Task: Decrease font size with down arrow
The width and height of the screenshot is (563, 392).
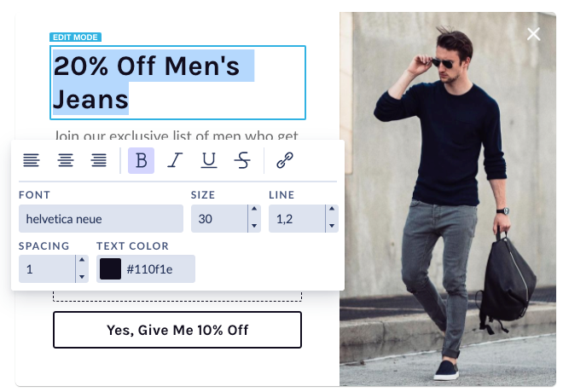Action: point(254,226)
